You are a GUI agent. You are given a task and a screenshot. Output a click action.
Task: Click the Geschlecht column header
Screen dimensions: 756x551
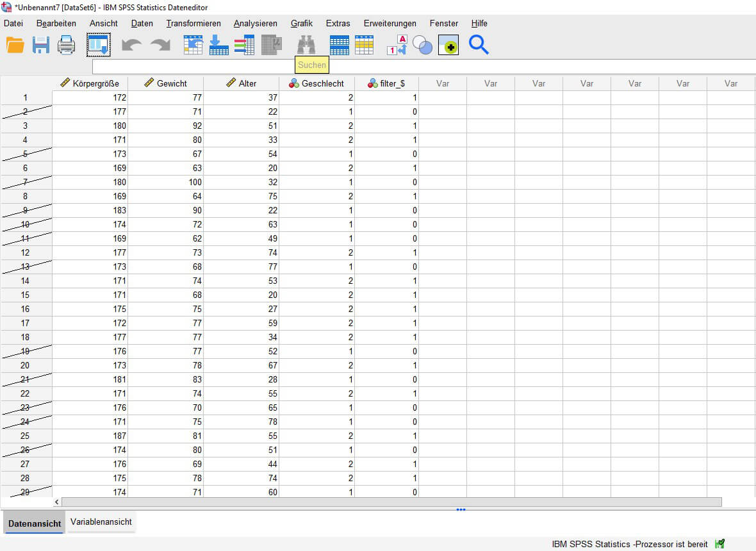point(317,83)
